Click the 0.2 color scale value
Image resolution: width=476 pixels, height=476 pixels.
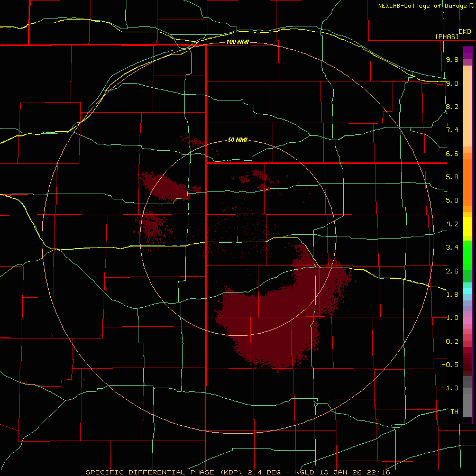pos(452,342)
